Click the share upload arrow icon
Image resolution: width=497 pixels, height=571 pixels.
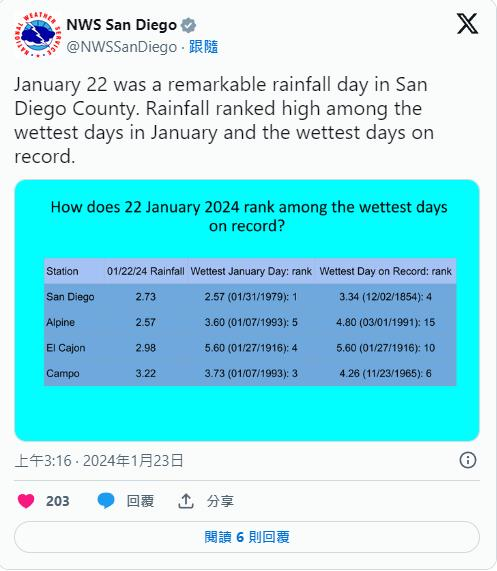click(186, 501)
